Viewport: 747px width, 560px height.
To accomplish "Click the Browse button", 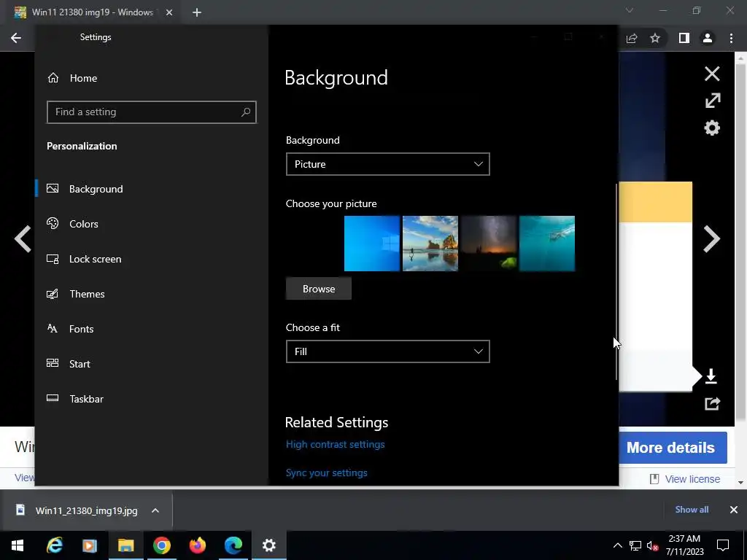I will coord(319,289).
